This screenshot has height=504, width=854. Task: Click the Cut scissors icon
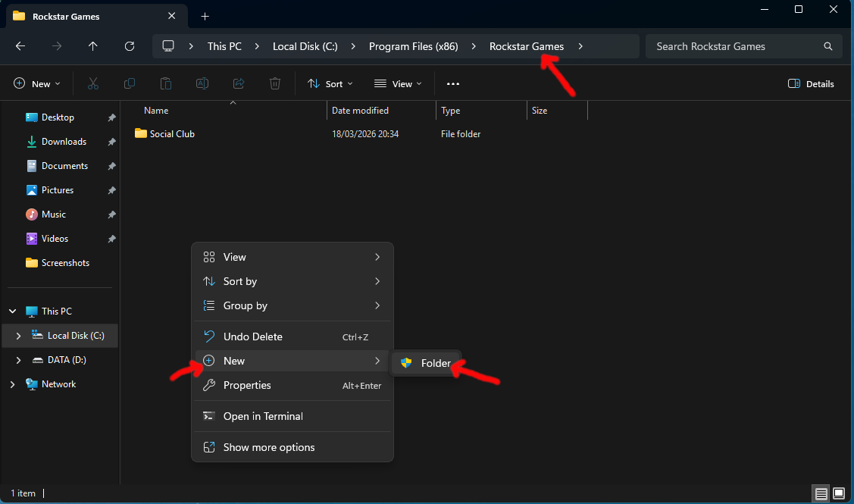click(x=93, y=83)
